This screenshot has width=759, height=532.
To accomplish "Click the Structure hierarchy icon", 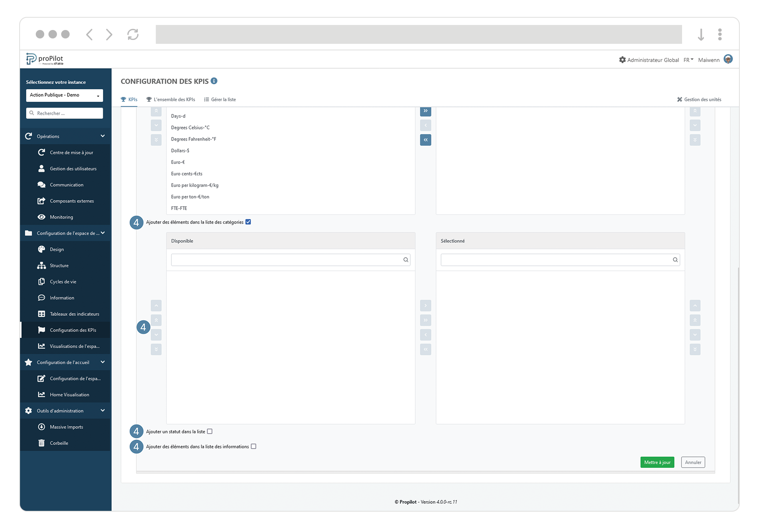I will tap(41, 266).
